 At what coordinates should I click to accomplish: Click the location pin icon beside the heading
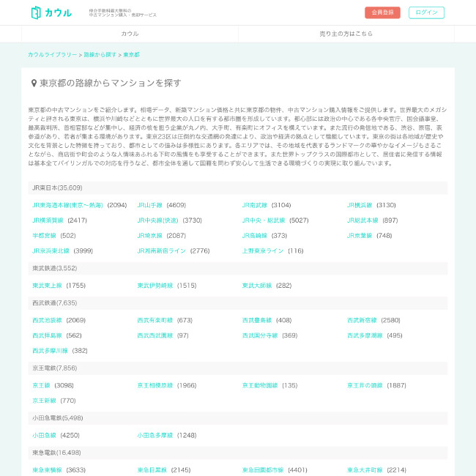pyautogui.click(x=34, y=83)
